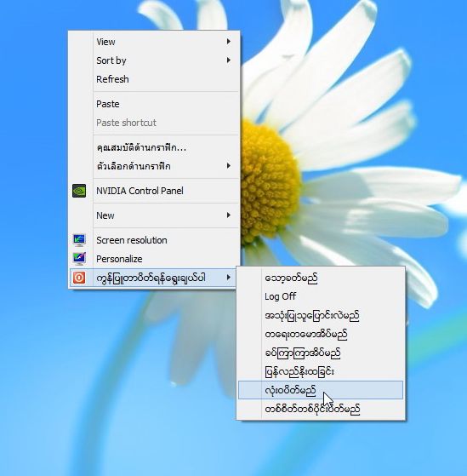Open the Thai graphics options entry
The width and height of the screenshot is (467, 476).
coord(154,166)
